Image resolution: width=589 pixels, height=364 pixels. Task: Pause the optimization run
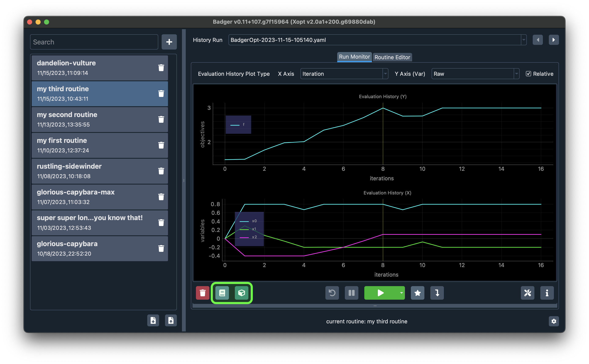tap(352, 293)
